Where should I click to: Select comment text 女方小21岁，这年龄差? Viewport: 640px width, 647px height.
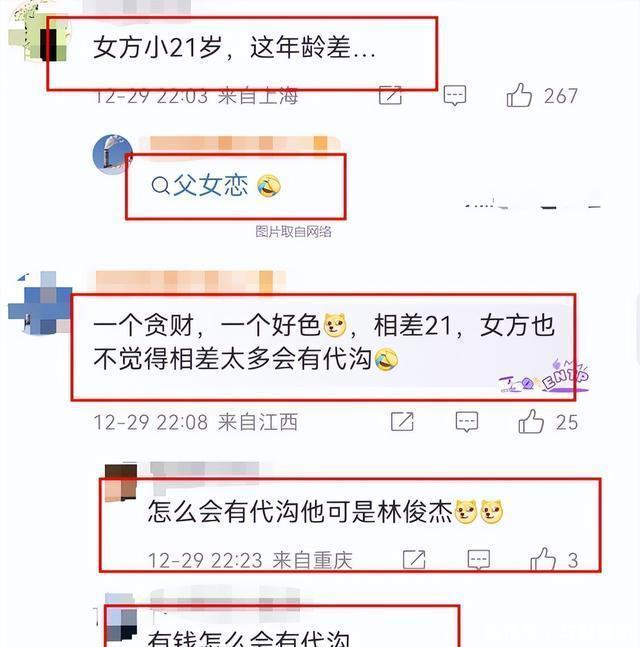pos(234,47)
